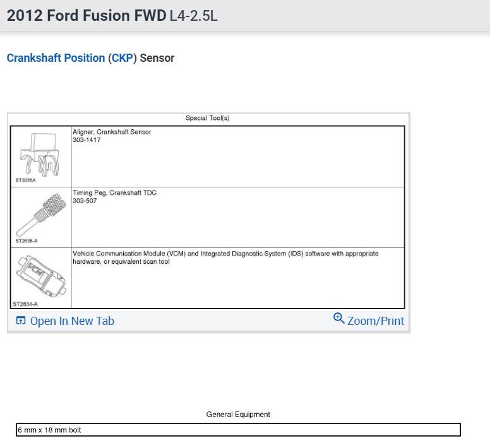This screenshot has height=448, width=490.
Task: Click the Open In New Tab text link
Action: (72, 321)
